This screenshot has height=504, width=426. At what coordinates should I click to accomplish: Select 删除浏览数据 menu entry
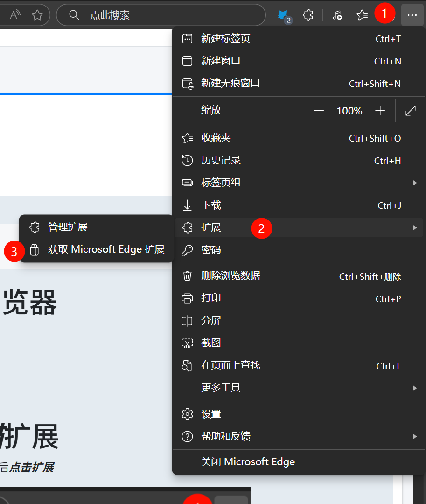point(230,276)
